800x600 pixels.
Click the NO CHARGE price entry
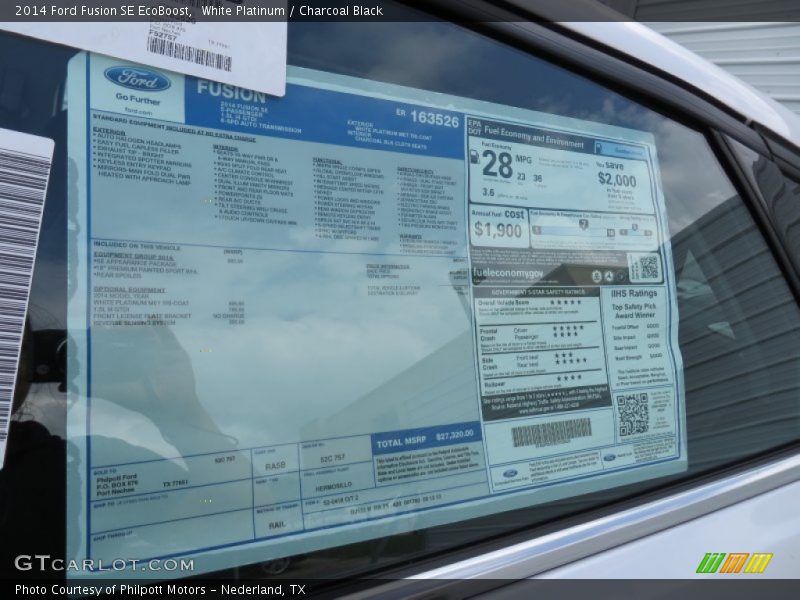[x=228, y=316]
